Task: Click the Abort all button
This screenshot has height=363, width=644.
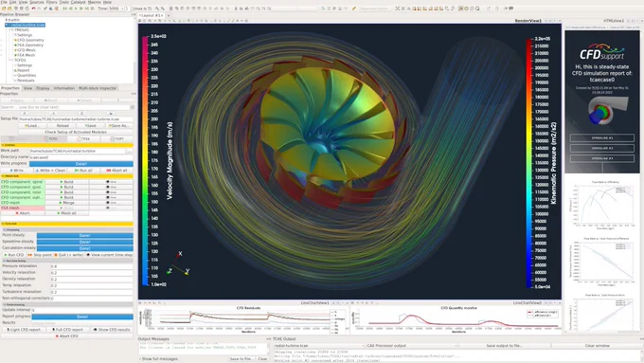Action: click(x=116, y=171)
